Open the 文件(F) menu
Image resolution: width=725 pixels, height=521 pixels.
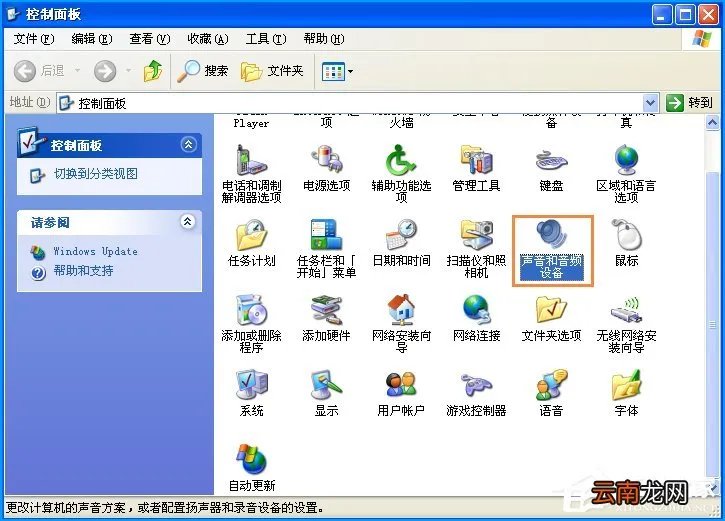[x=34, y=39]
